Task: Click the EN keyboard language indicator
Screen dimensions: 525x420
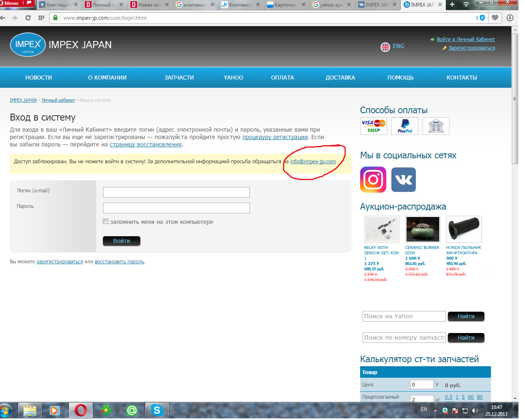Action: coord(424,409)
